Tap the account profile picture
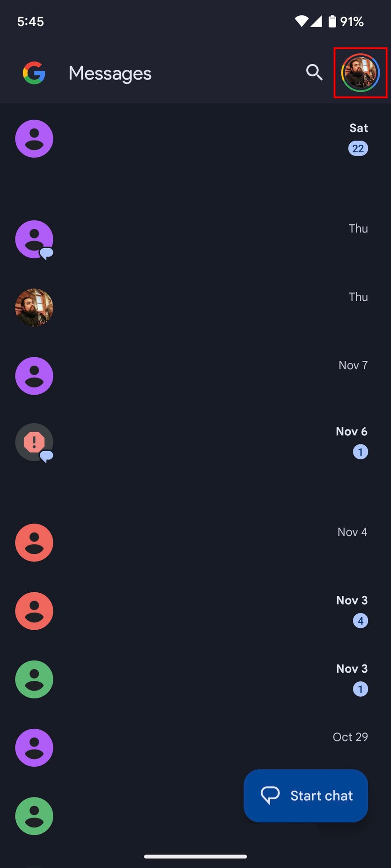This screenshot has height=868, width=391. click(360, 72)
